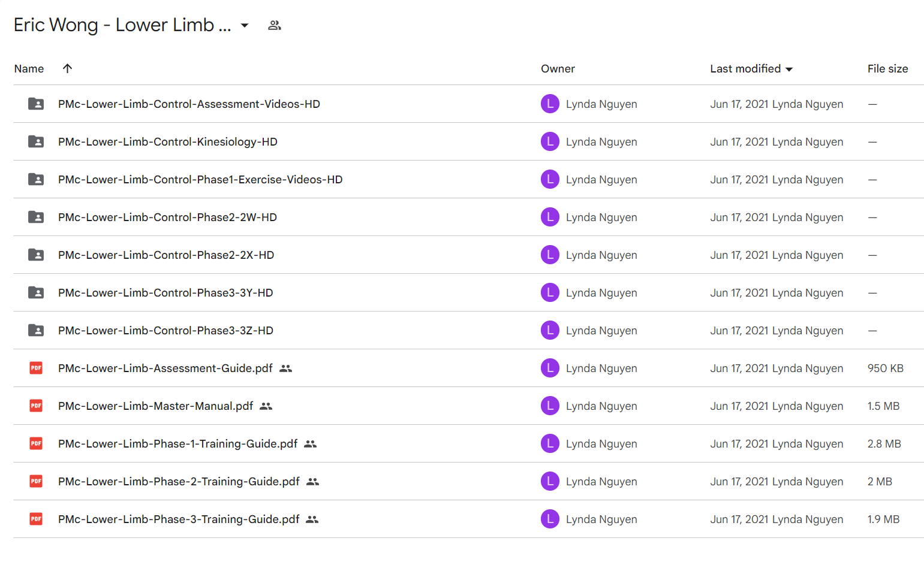Screen dimensions: 924x565
Task: Click PDF icon for Phase-2-Training-Guide.pdf
Action: point(36,481)
